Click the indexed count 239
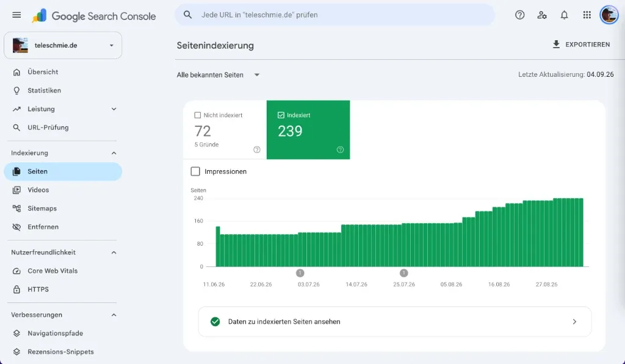 290,131
